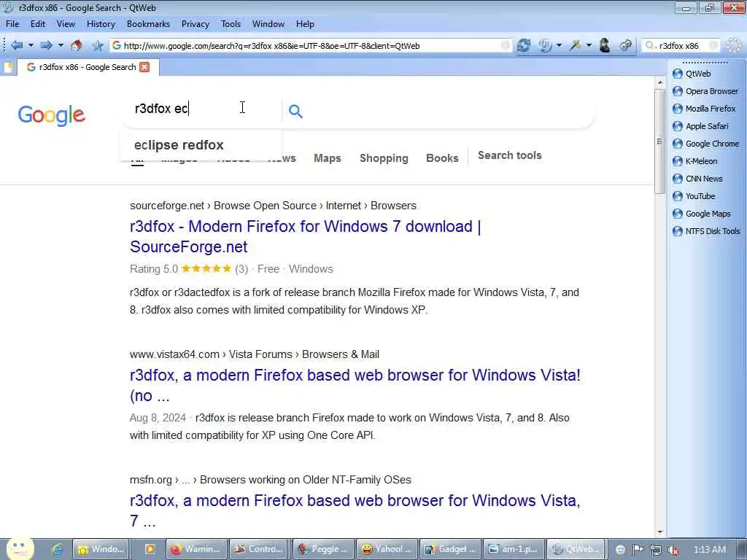Open the Edit menu
The image size is (747, 560).
[x=38, y=24]
